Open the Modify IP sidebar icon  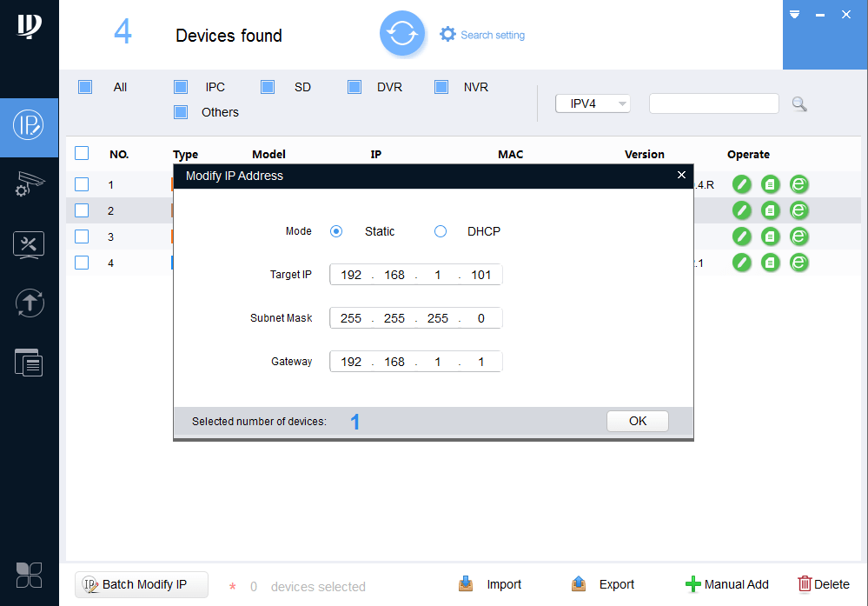click(x=29, y=126)
